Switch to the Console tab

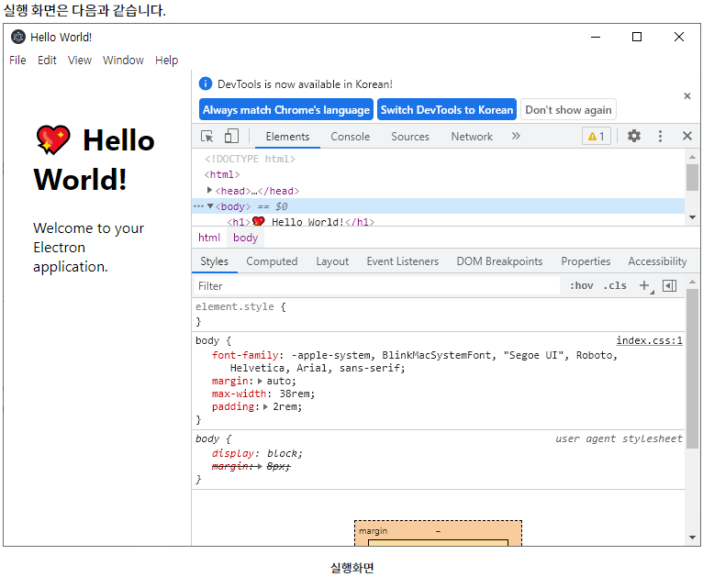[351, 137]
